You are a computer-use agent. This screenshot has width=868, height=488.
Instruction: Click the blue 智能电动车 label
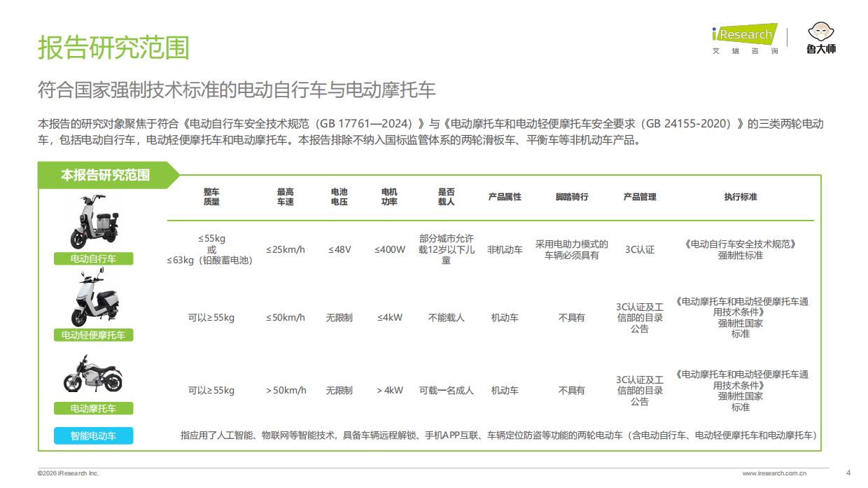93,435
